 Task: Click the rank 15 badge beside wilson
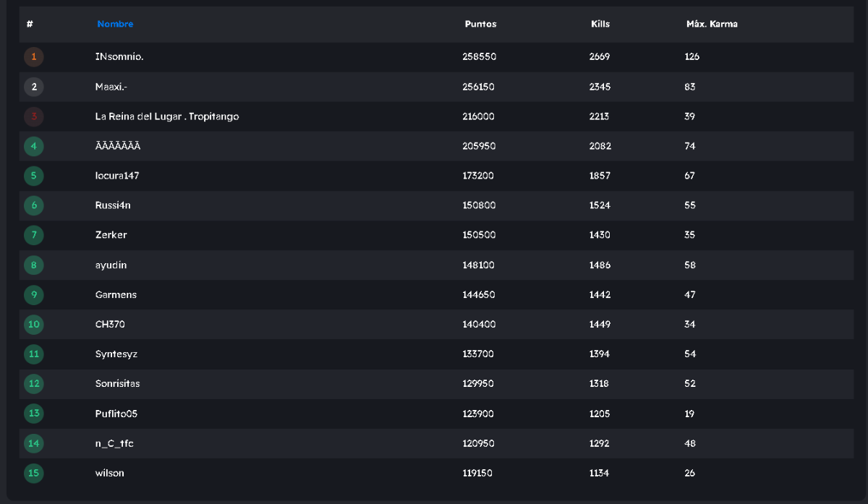point(33,474)
